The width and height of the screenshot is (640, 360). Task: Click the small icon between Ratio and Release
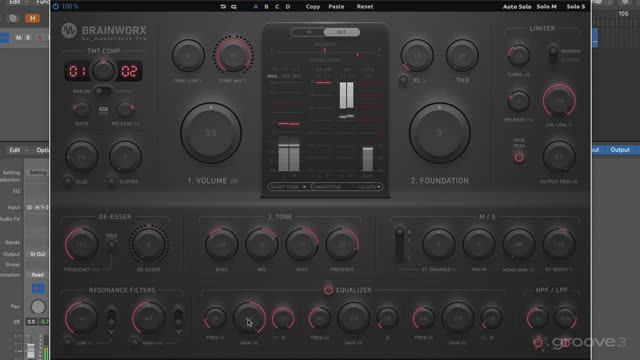tap(103, 110)
